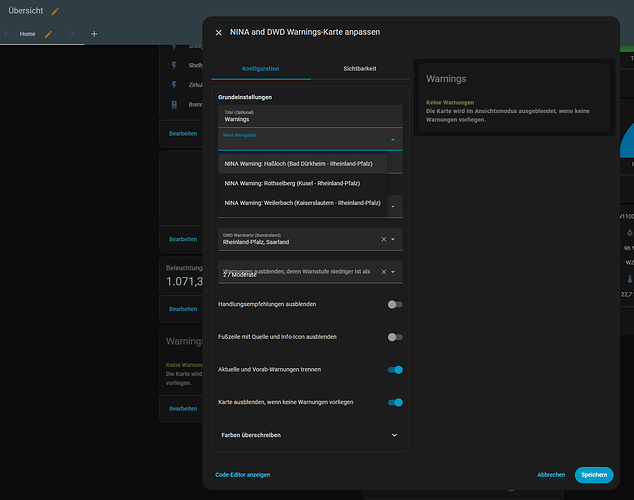
Task: Clear the DWD Warnkarte selection
Action: (x=384, y=239)
